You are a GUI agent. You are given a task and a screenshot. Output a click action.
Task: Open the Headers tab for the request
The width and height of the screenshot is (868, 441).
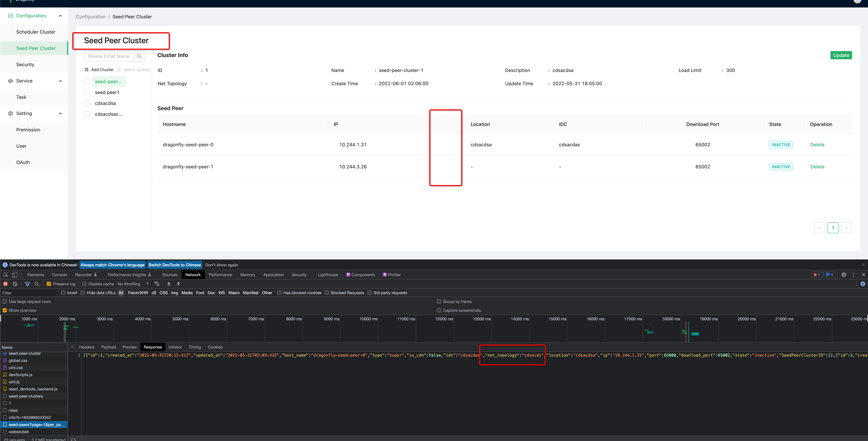click(x=87, y=347)
